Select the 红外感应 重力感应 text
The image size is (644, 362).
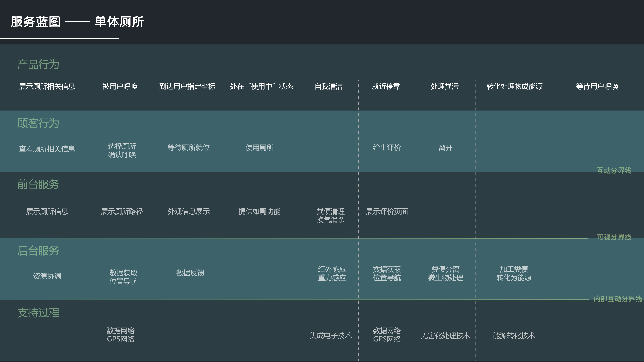332,273
